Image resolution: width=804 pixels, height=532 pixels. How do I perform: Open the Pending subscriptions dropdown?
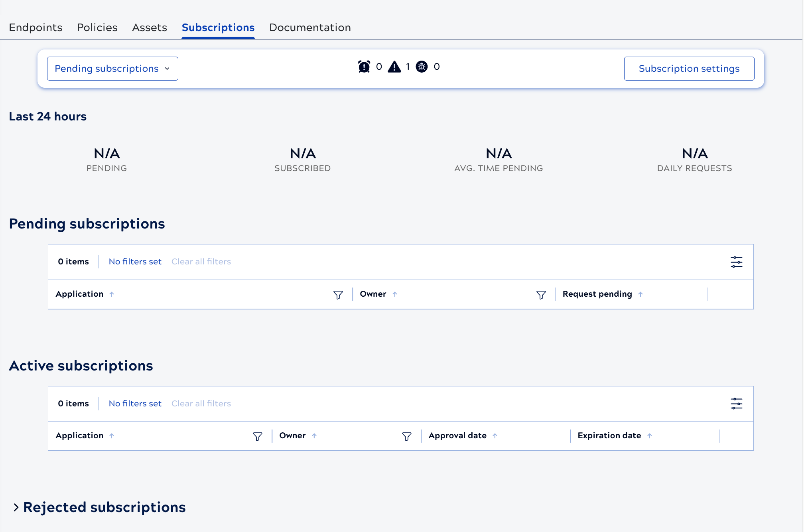coord(112,69)
